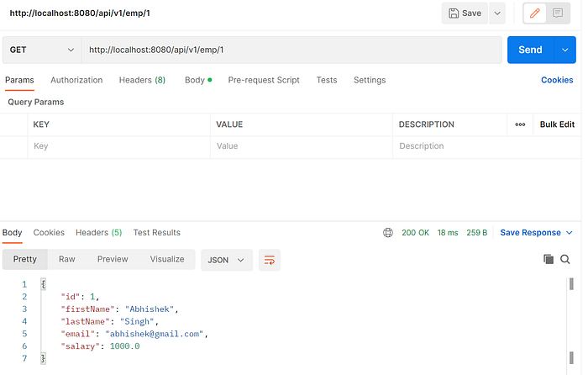Expand the JSON format dropdown
This screenshot has height=375, width=588.
point(227,260)
